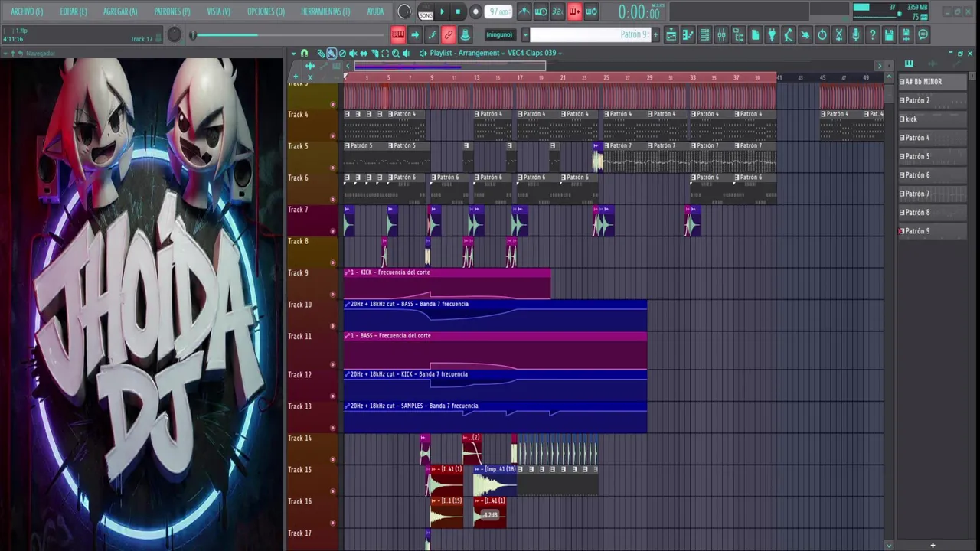Toggle the red link icon in the toolbar
This screenshot has width=980, height=551.
point(448,34)
